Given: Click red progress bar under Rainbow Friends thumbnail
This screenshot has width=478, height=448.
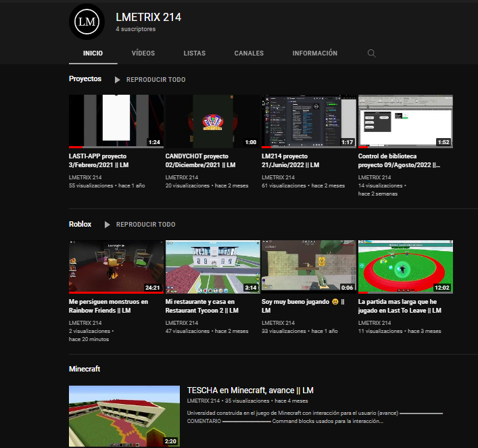Looking at the screenshot, I should click(116, 292).
